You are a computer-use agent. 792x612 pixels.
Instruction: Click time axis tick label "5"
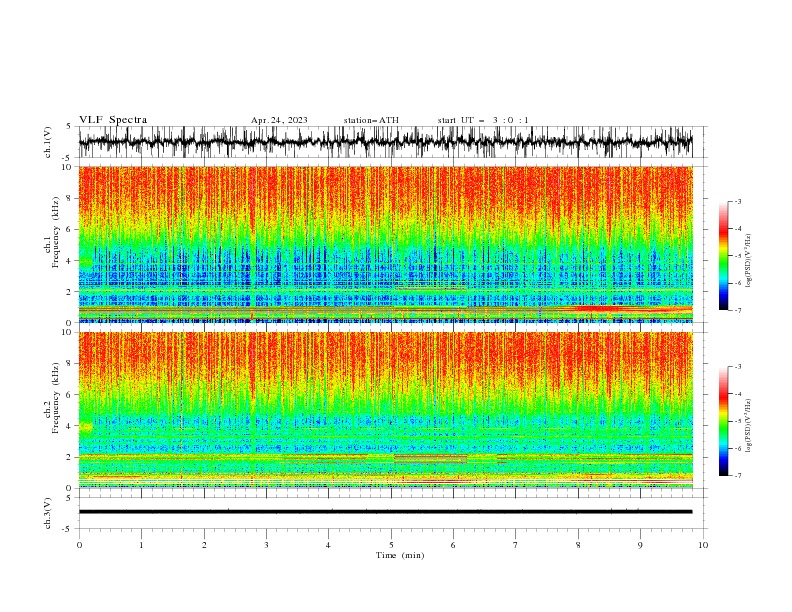(391, 545)
